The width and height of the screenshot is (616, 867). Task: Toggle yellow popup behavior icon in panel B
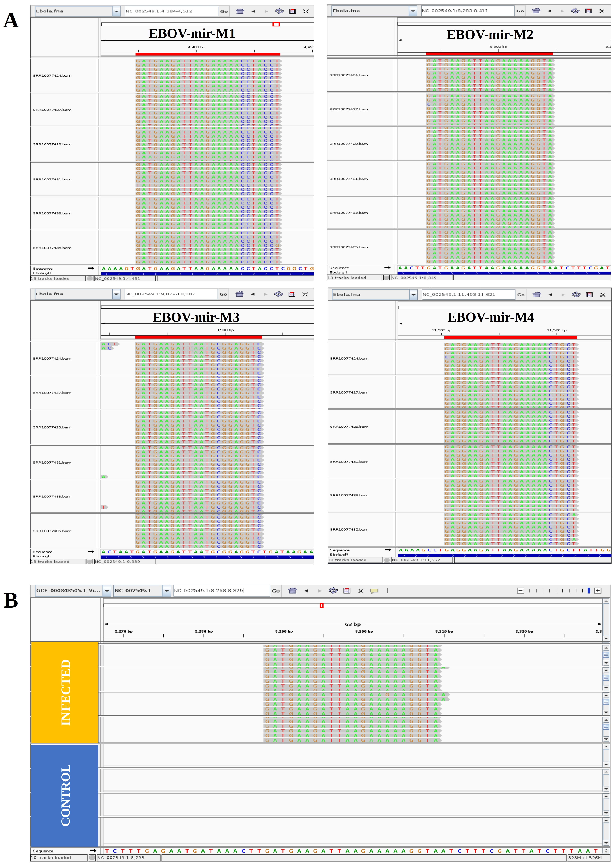[374, 591]
